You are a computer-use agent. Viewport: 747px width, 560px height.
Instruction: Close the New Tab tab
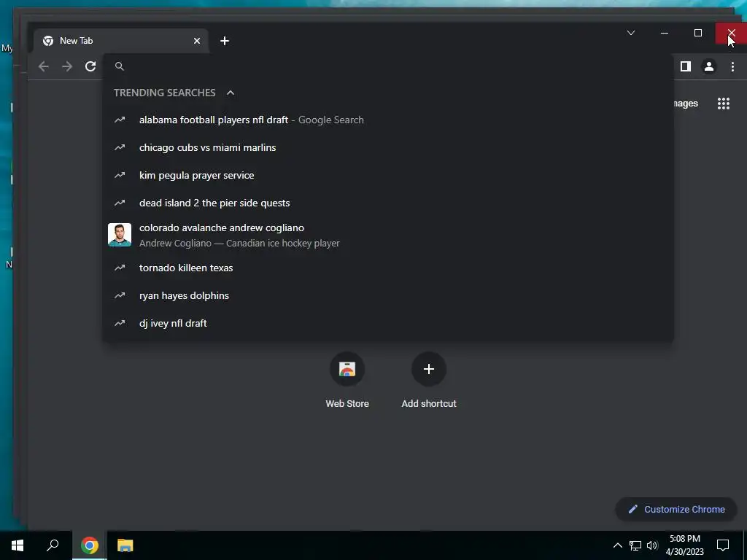click(197, 41)
